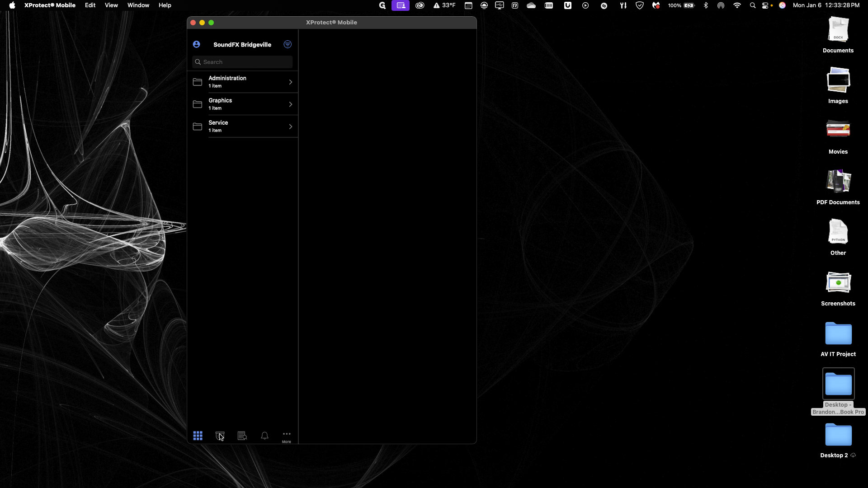Open the Alarms bell tab
The image size is (868, 488).
(264, 436)
